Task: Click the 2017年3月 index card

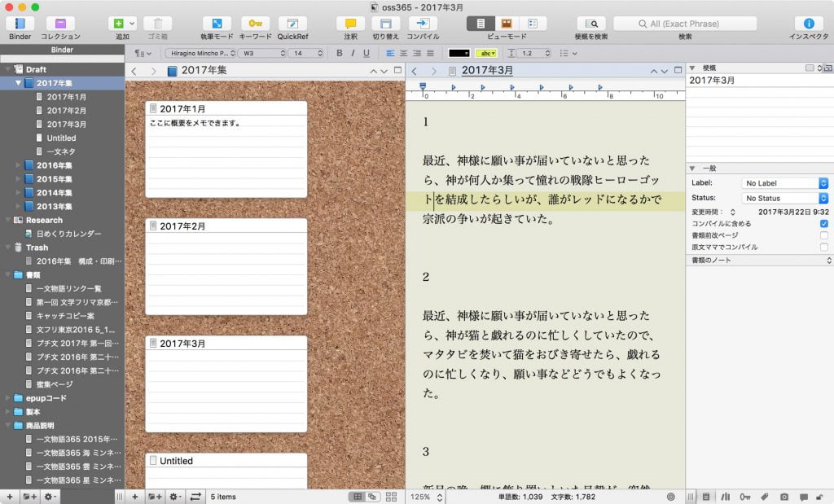Action: [226, 383]
